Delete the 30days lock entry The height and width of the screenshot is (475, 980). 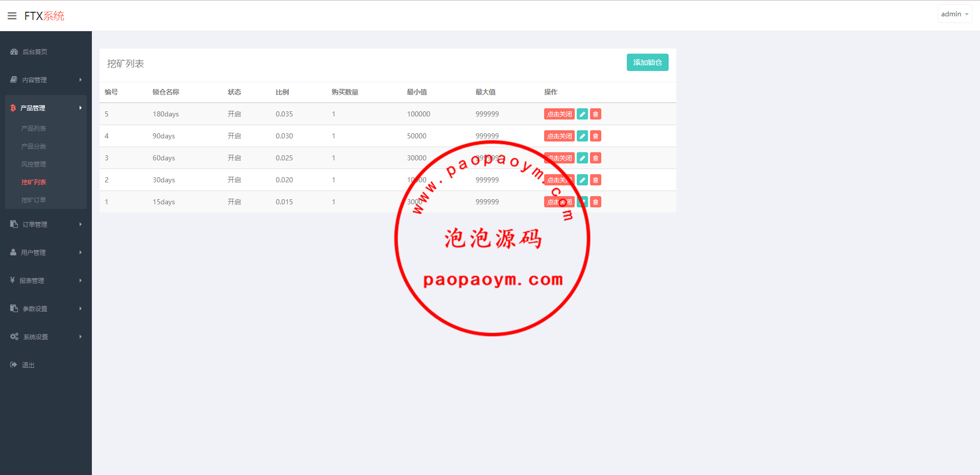pos(596,180)
